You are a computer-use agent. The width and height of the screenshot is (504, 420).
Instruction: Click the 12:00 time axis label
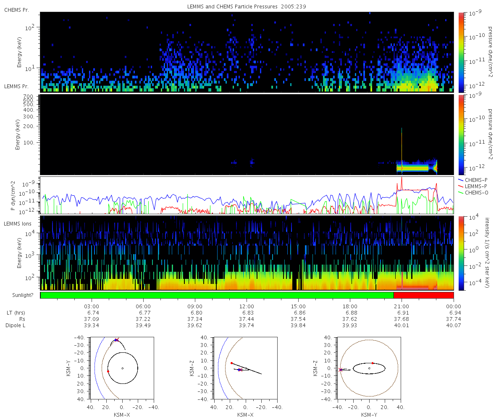coord(247,307)
